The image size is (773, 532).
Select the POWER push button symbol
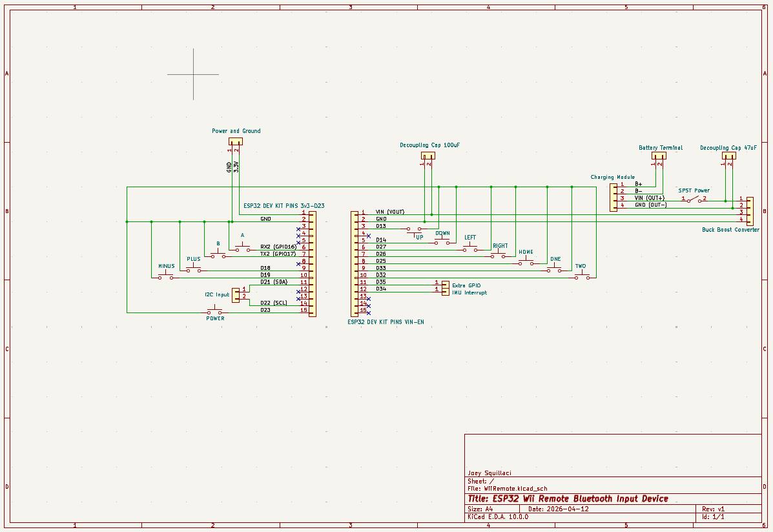tap(214, 311)
